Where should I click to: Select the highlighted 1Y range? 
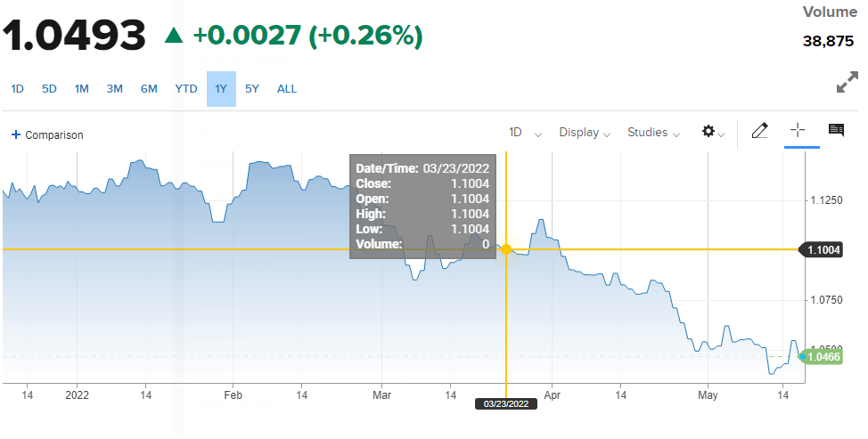tap(221, 89)
